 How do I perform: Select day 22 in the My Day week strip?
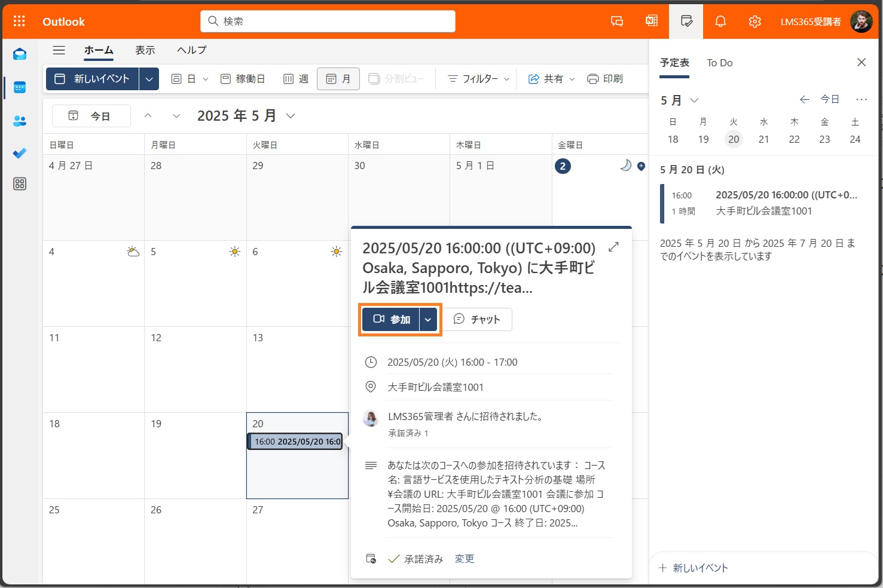(x=794, y=139)
